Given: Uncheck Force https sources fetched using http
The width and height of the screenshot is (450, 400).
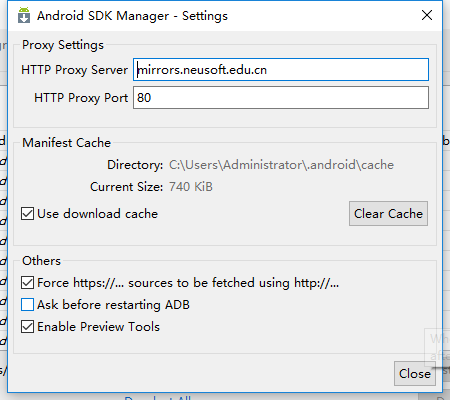Looking at the screenshot, I should (27, 283).
